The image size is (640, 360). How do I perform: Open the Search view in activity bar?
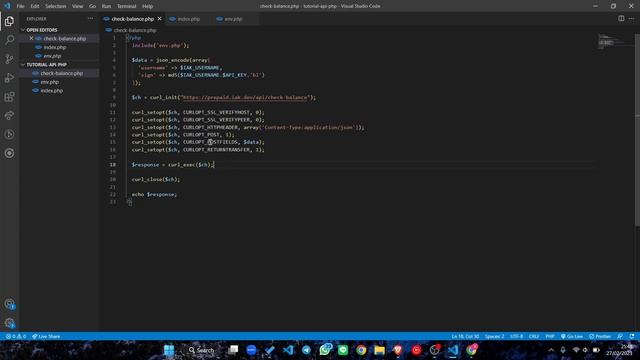coord(9,40)
